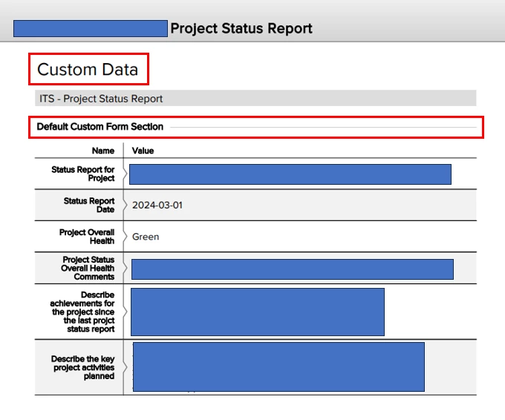The image size is (505, 420).
Task: Click the "Default Custom Form Section" header
Action: pos(100,127)
